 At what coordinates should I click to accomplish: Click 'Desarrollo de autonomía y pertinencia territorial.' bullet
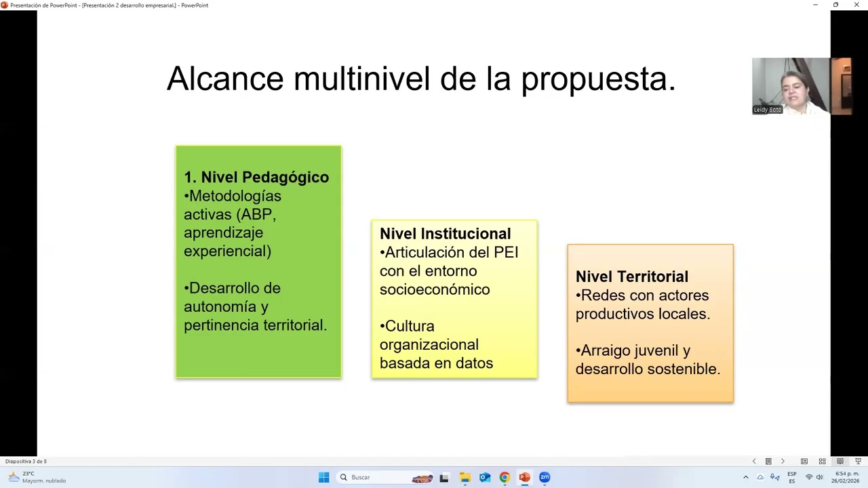pyautogui.click(x=255, y=306)
